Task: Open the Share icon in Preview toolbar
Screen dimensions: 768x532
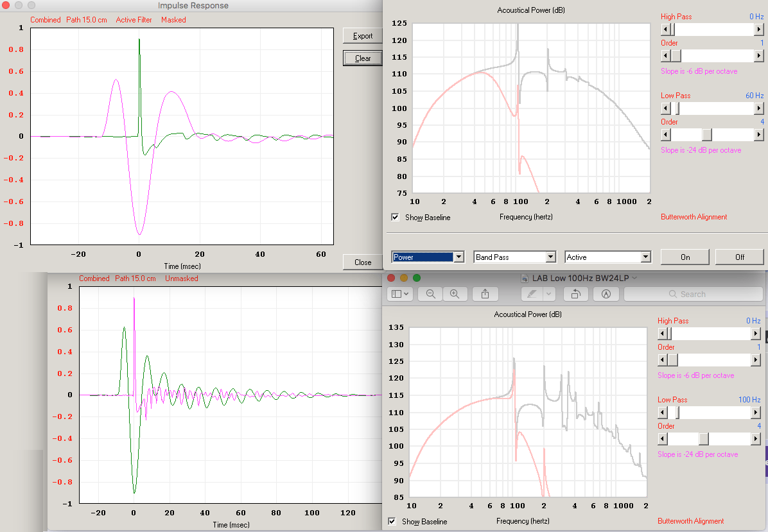Action: click(x=485, y=294)
